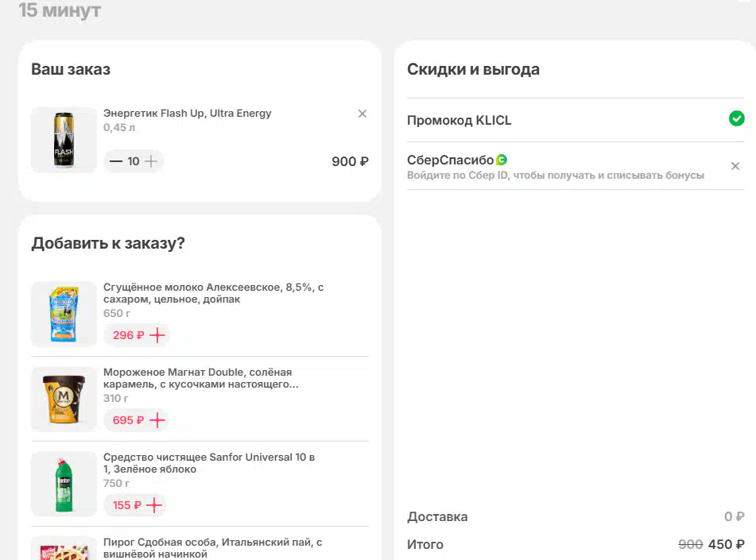Viewport: 756px width, 560px height.
Task: Open the Магнат ice cream thumbnail
Action: point(64,399)
